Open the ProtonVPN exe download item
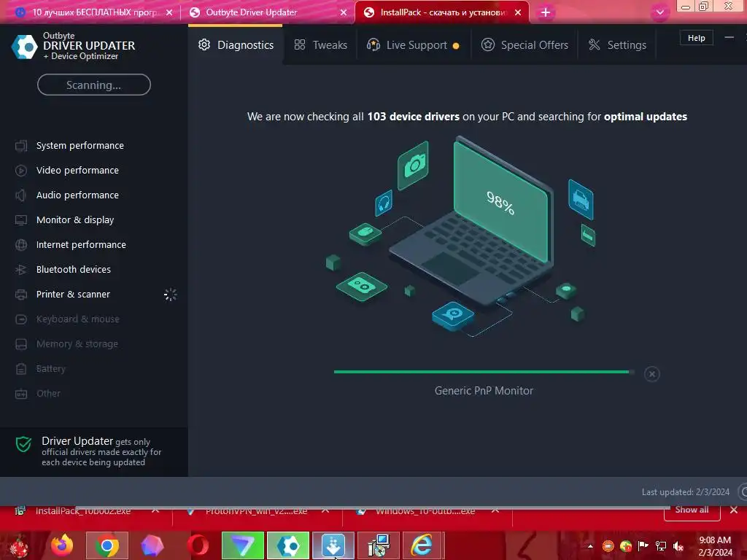The width and height of the screenshot is (747, 560). point(256,511)
